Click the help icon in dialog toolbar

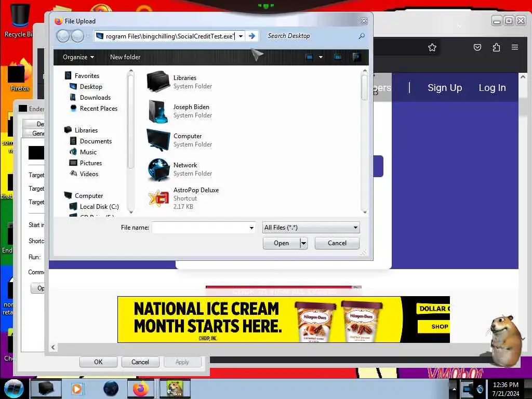click(x=356, y=57)
